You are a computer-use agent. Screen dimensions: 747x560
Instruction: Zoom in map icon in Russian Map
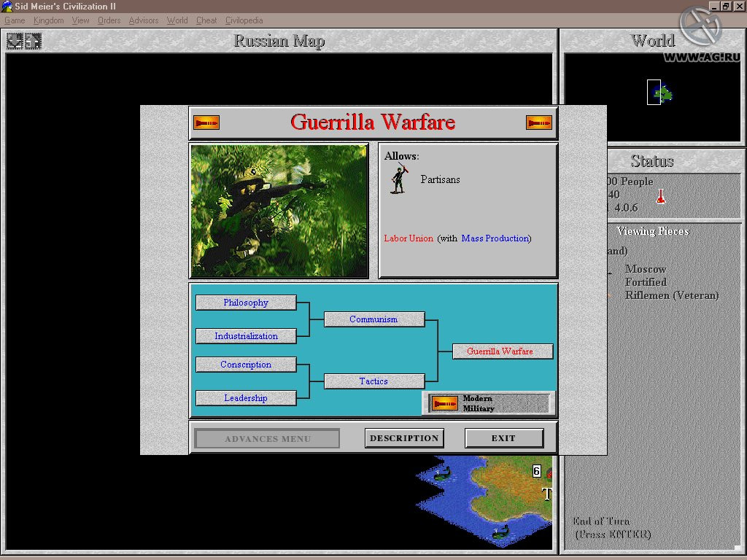click(15, 41)
